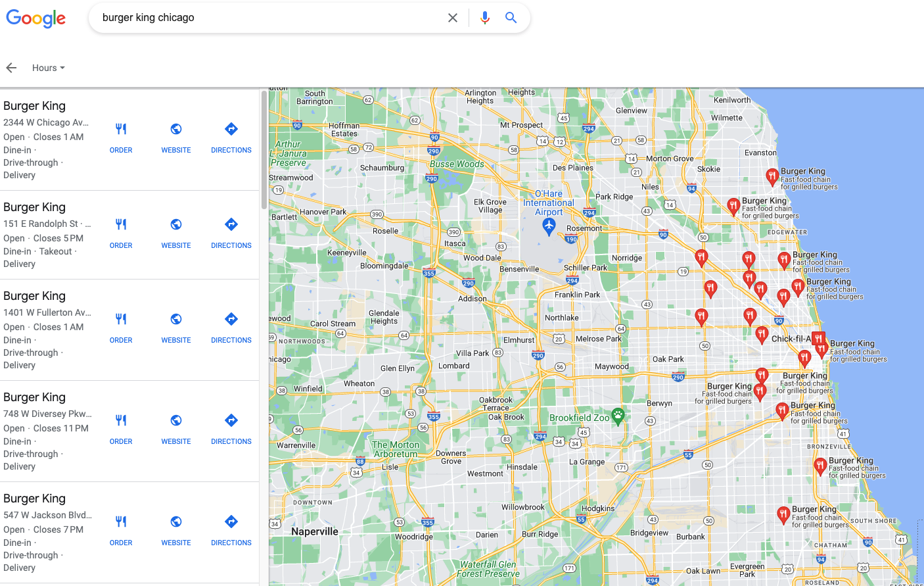The height and width of the screenshot is (586, 924).
Task: Open the Hours filter dropdown
Action: pyautogui.click(x=48, y=68)
